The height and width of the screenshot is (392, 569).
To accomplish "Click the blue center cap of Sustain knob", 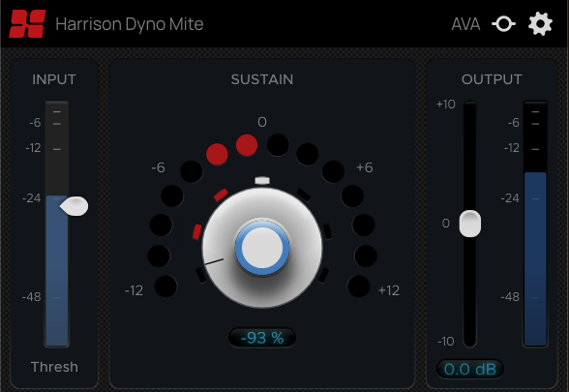I will [x=262, y=248].
